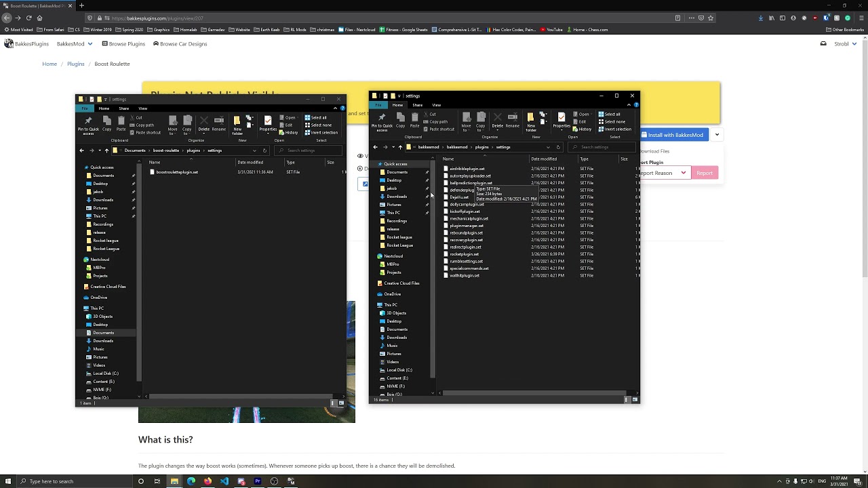868x488 pixels.
Task: Click Cut in left Explorer ribbon
Action: click(136, 118)
